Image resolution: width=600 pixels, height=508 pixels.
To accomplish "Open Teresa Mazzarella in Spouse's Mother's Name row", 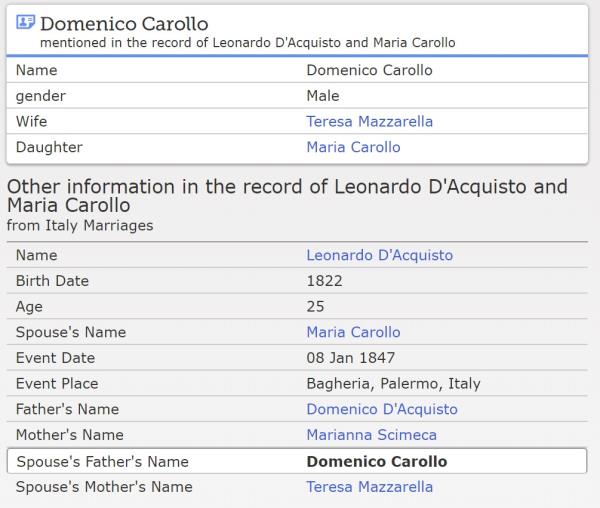I will (x=369, y=487).
